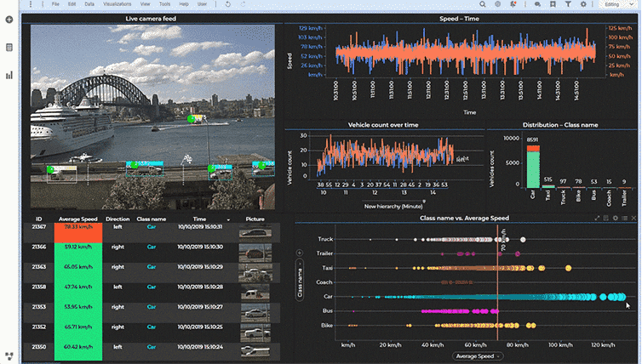Click the Vehicle count over time title
This screenshot has width=642, height=364.
point(383,125)
